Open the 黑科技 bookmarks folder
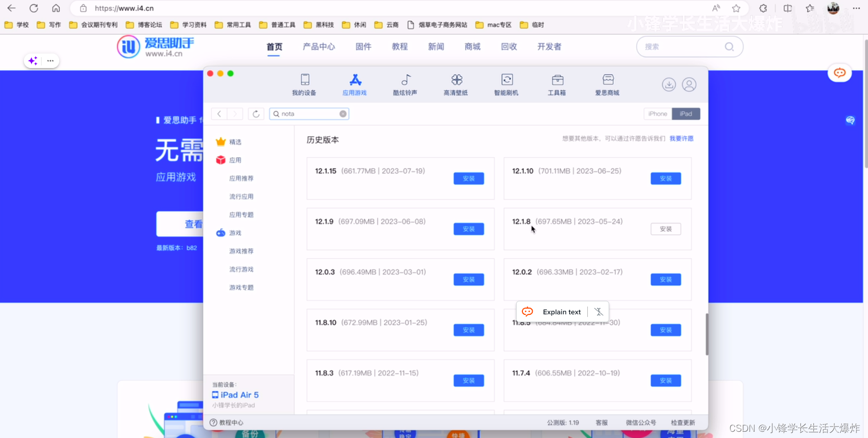868x438 pixels. (x=319, y=25)
